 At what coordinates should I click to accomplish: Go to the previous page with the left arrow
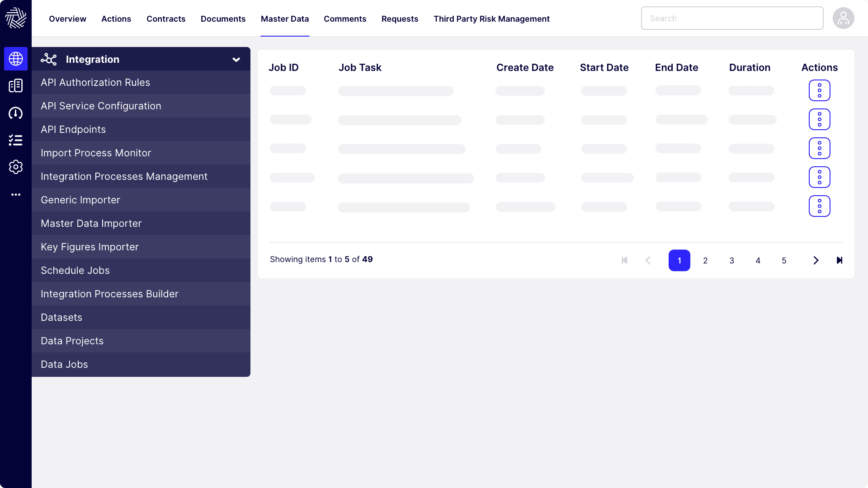tap(648, 260)
